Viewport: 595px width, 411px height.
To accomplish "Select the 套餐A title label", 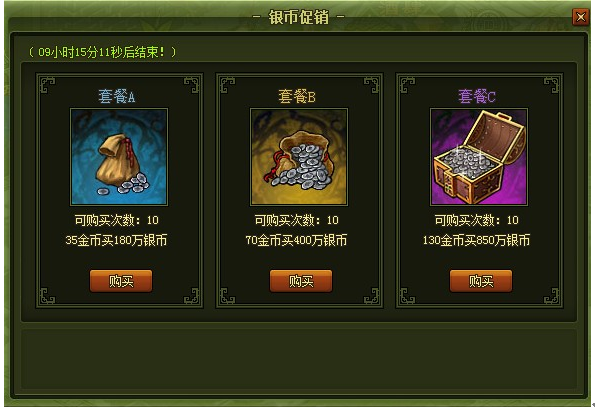I will [x=117, y=96].
